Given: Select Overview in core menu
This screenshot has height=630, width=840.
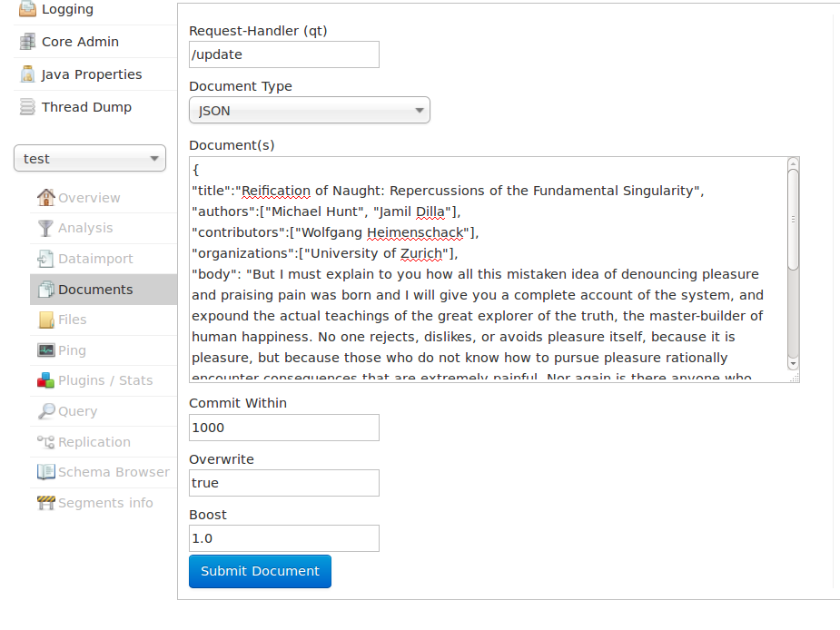Looking at the screenshot, I should coord(89,198).
